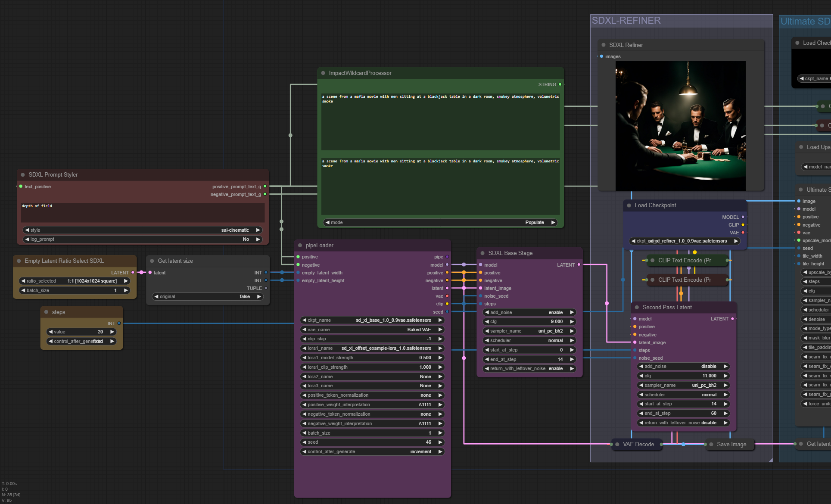Click the STRING output port of ImpactWildcardProcessor
Viewport: 831px width, 504px height.
point(560,84)
